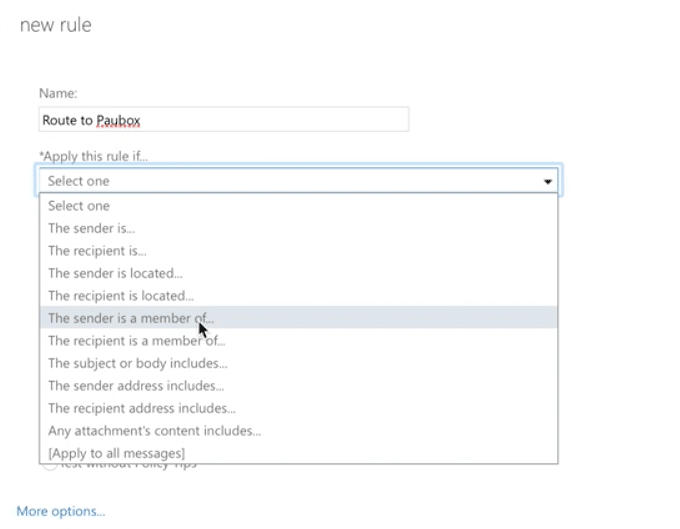The width and height of the screenshot is (680, 529).
Task: Open the 'Apply this rule if' dropdown arrow
Action: click(x=548, y=181)
